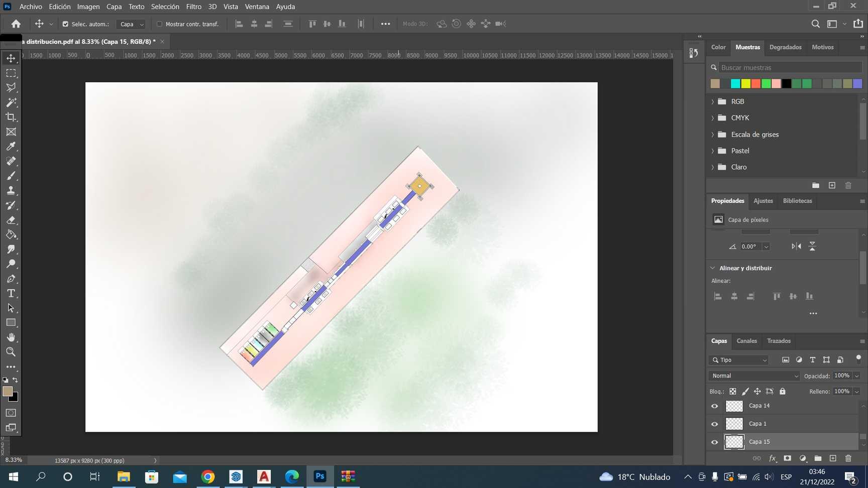Select the Frame tool
The height and width of the screenshot is (488, 868).
click(11, 132)
